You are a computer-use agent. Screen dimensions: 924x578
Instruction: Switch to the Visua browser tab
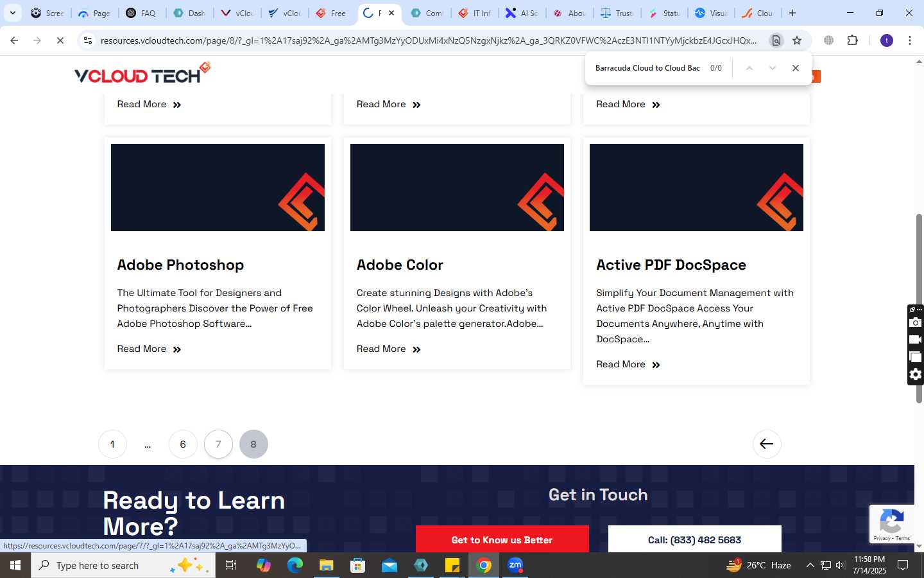point(711,13)
